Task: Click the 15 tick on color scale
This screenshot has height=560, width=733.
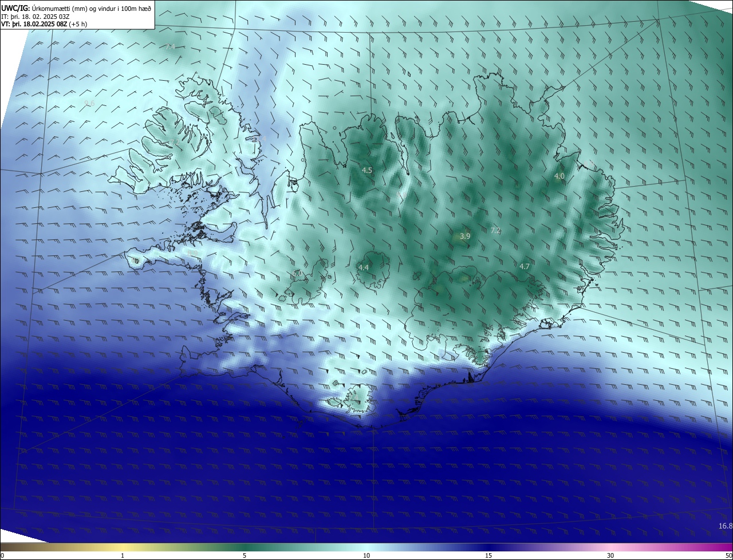Action: [488, 555]
